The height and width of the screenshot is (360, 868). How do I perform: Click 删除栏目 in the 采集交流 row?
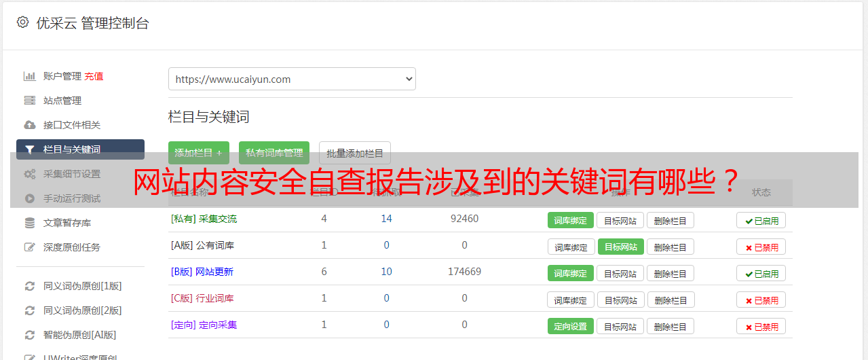(x=671, y=220)
